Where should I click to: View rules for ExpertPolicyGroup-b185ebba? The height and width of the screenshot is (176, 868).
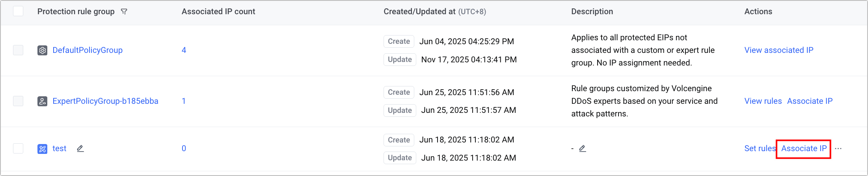click(763, 101)
